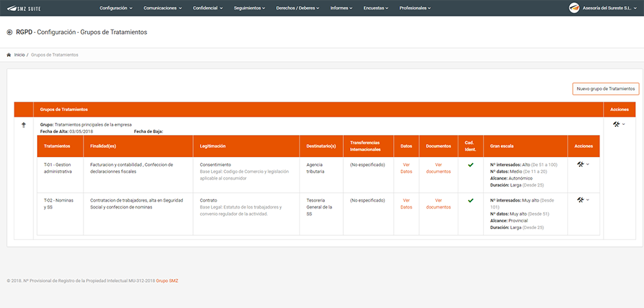Click the Asesoría del Sureste company avatar
This screenshot has height=308, width=644.
coord(574,8)
